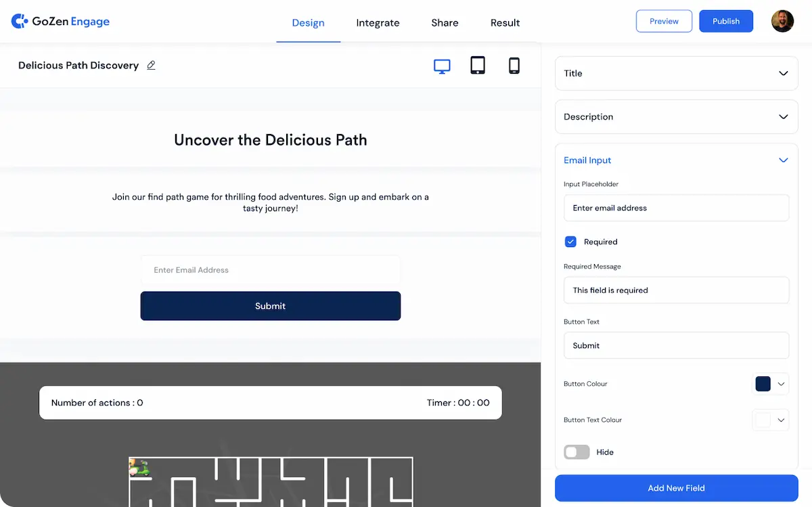
Task: Click Add New Field
Action: click(x=676, y=487)
